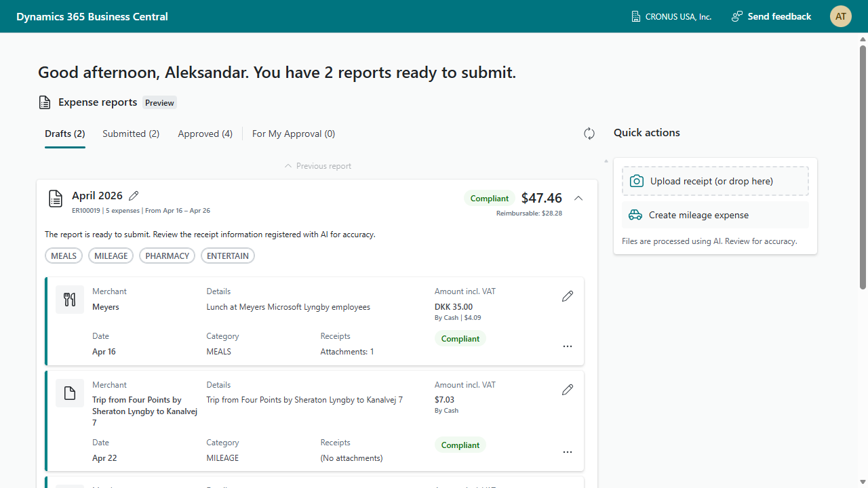Select the PHARMACY category chip

coord(167,256)
